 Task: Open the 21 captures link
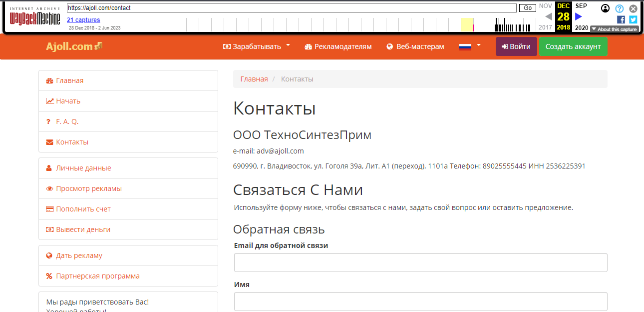coord(83,20)
